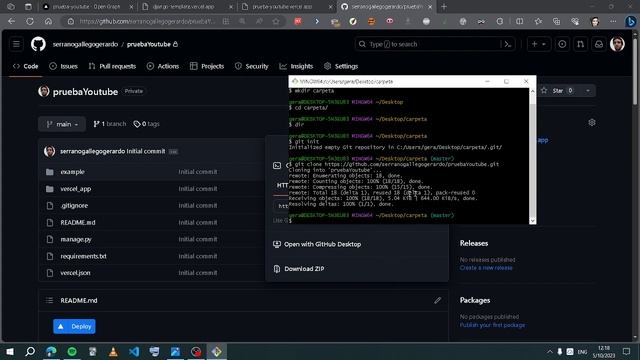Switch to the Insights tab
Screen dimensions: 640x360
296,66
